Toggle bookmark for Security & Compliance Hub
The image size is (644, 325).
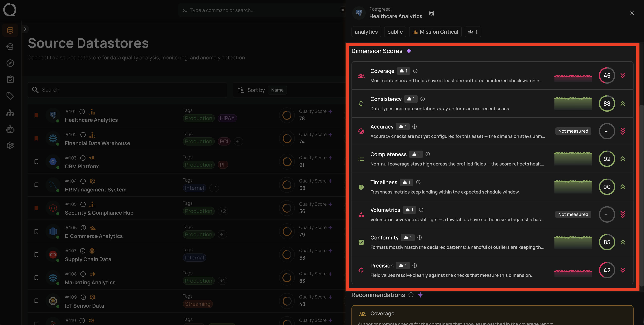pyautogui.click(x=37, y=208)
